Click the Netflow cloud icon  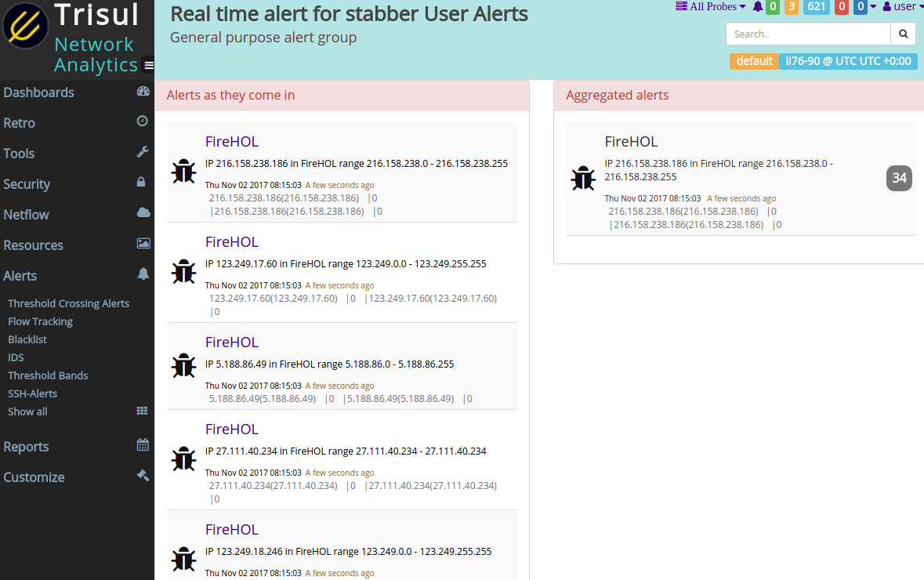(143, 212)
